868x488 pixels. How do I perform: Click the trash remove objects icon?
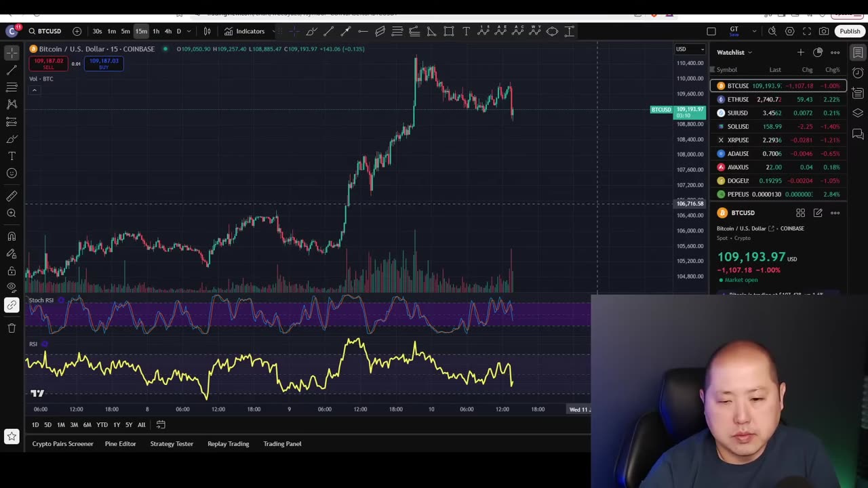[x=12, y=328]
